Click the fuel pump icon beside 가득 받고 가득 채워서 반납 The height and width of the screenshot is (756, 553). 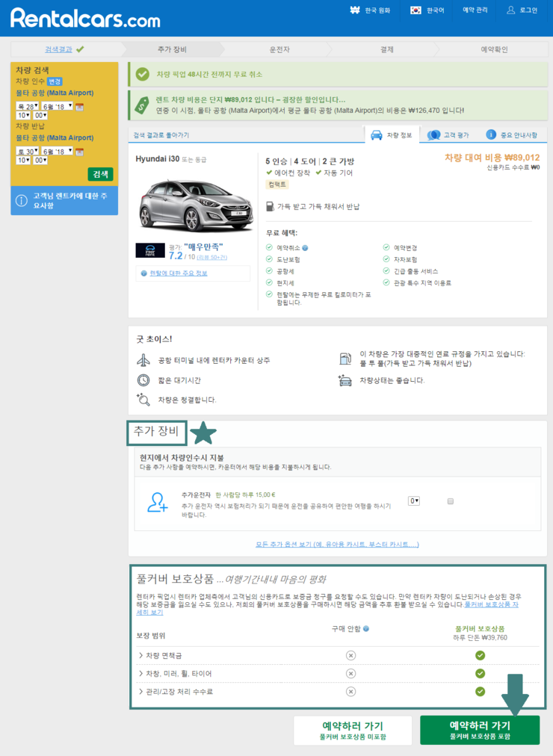[270, 206]
